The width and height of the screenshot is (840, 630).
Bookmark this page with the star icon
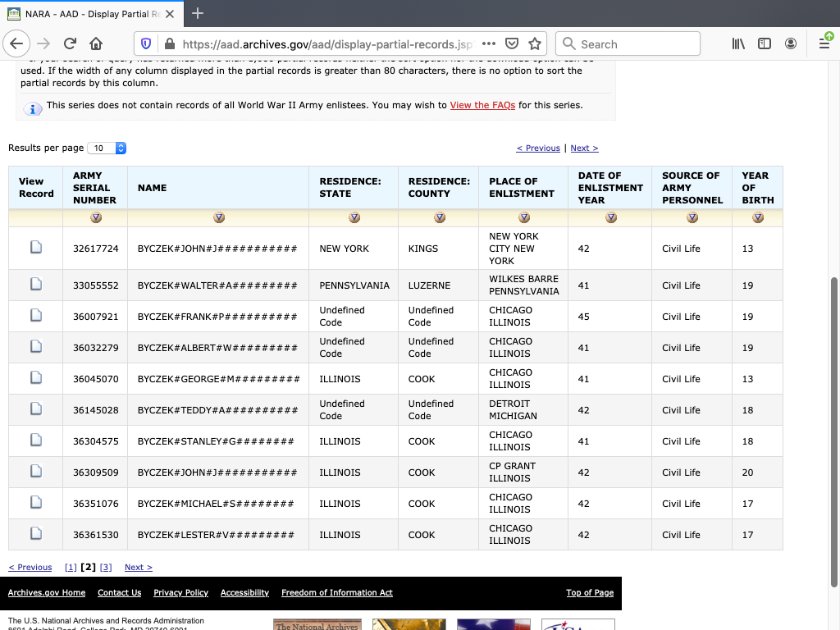535,43
